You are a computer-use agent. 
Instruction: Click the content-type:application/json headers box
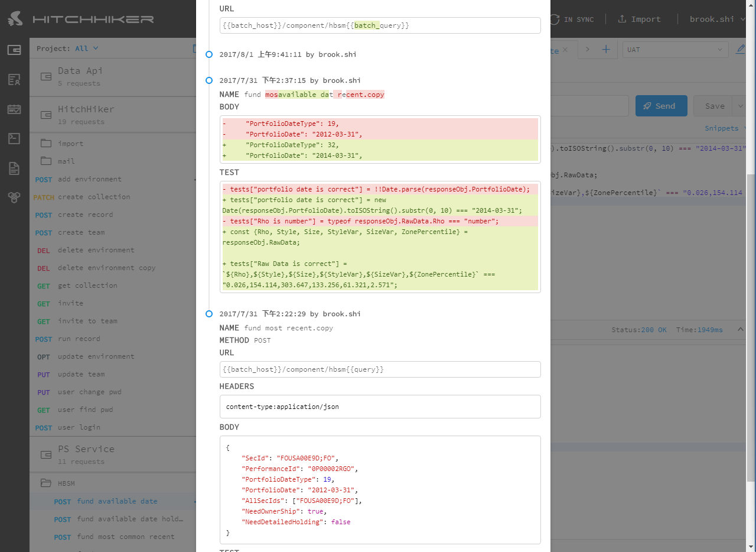click(x=380, y=407)
